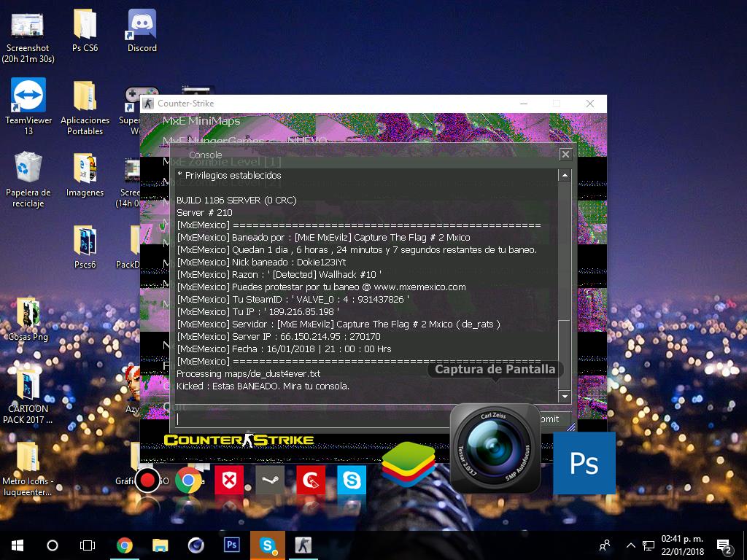This screenshot has height=560, width=747.
Task: Click '* Privilegios establecidos' console line
Action: click(x=228, y=175)
